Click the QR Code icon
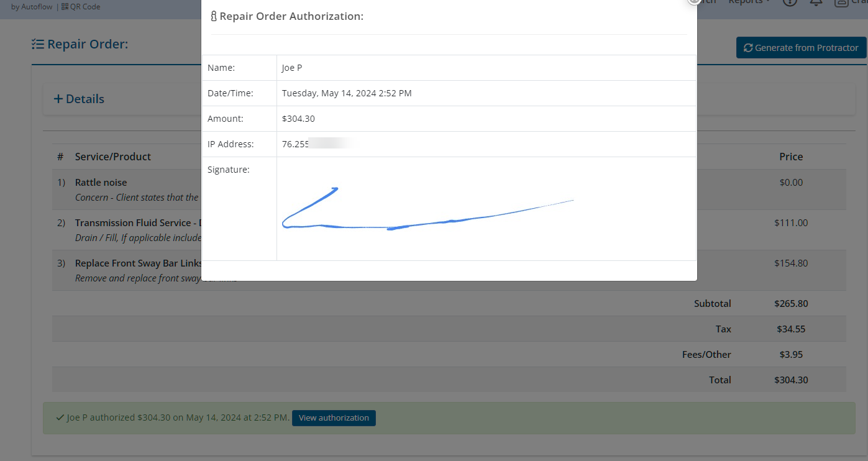The image size is (868, 461). 65,7
